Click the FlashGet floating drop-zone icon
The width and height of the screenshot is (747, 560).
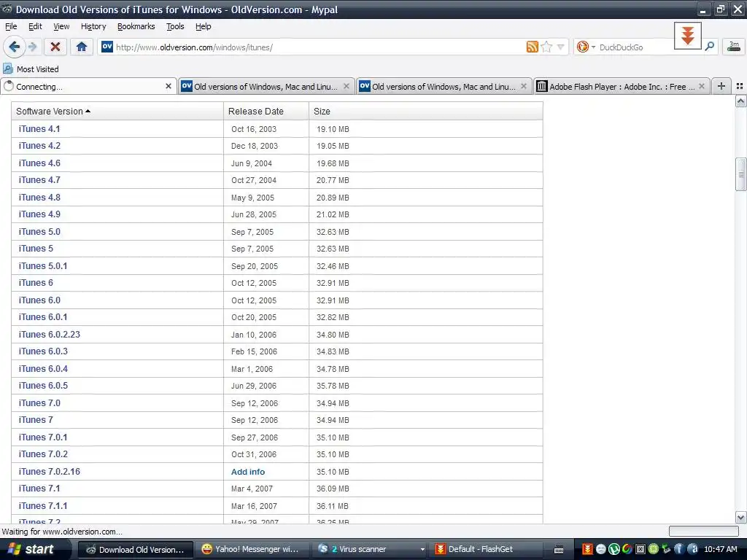tap(687, 36)
